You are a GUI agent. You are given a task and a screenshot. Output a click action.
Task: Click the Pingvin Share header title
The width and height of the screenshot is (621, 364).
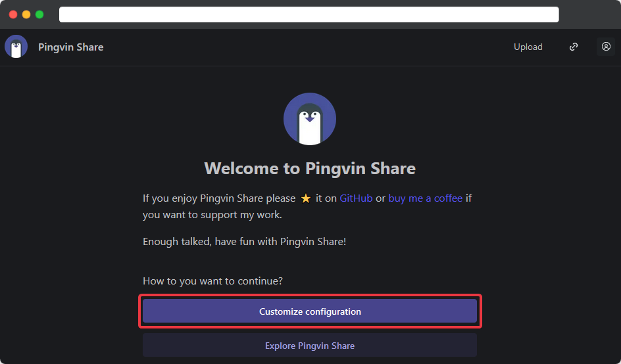click(71, 47)
